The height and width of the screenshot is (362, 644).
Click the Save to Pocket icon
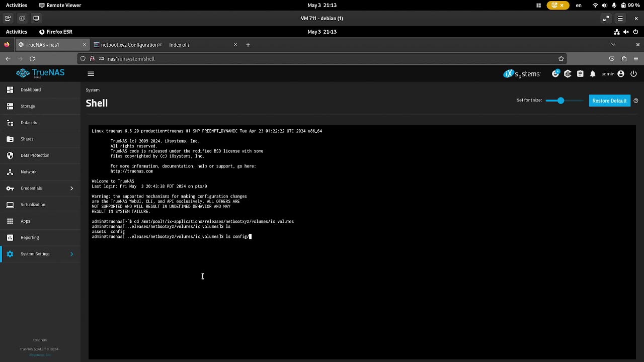pos(612,59)
